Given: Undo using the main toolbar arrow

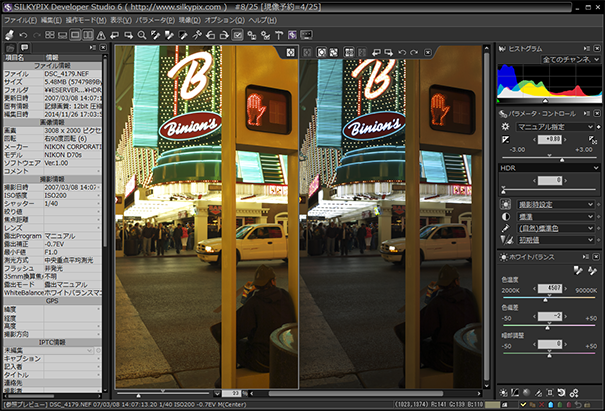Looking at the screenshot, I should coord(23,35).
